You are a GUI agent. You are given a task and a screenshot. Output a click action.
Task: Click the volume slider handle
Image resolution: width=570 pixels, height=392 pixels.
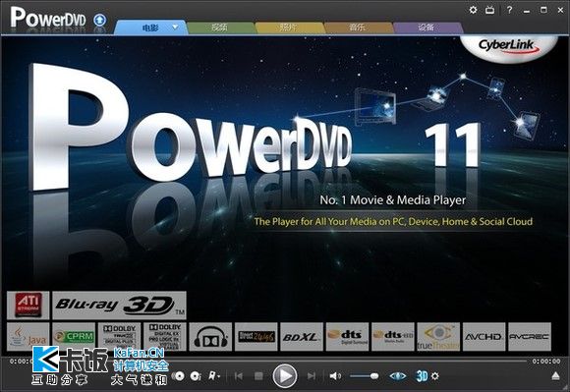(374, 376)
